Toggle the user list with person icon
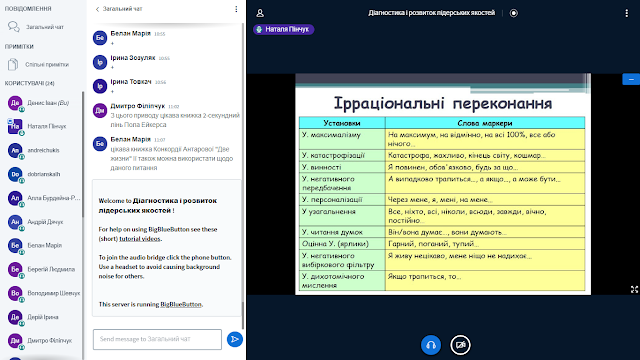Screen dimensions: 640x360 click(x=260, y=13)
